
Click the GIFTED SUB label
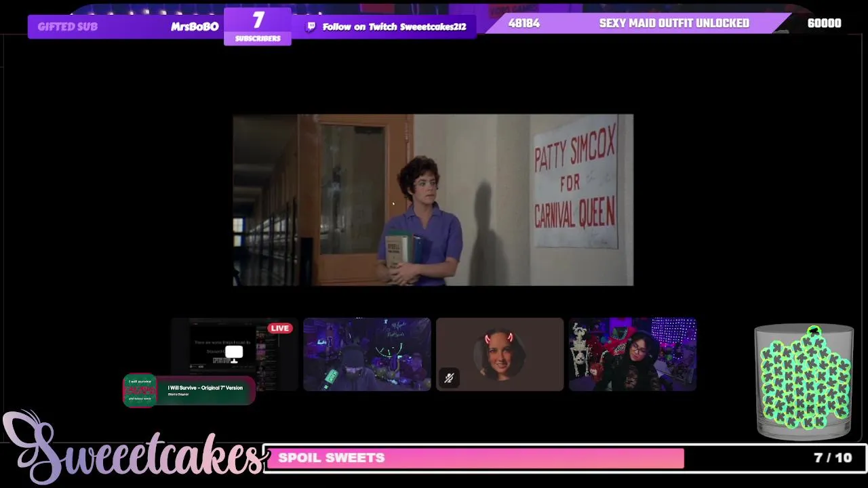[x=68, y=27]
